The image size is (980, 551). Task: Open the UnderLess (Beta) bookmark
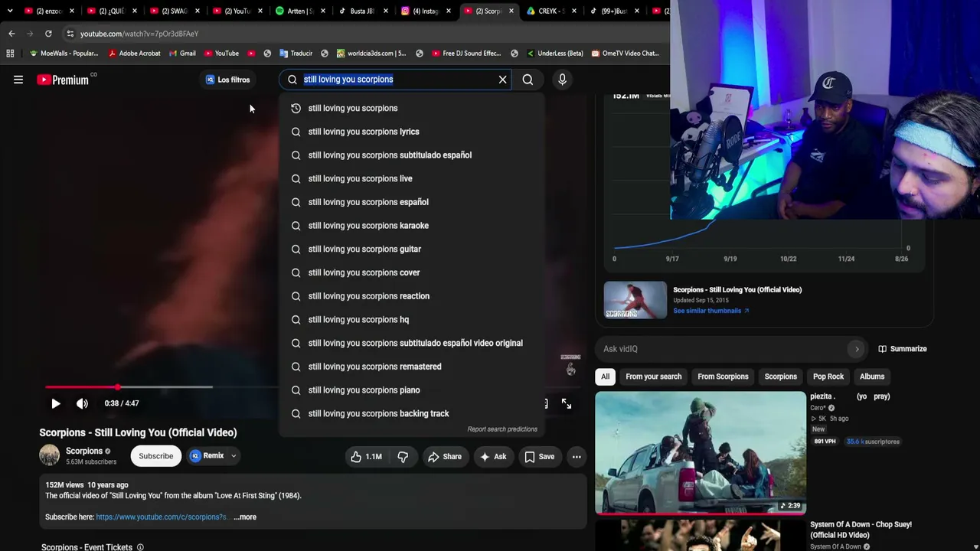coord(554,54)
